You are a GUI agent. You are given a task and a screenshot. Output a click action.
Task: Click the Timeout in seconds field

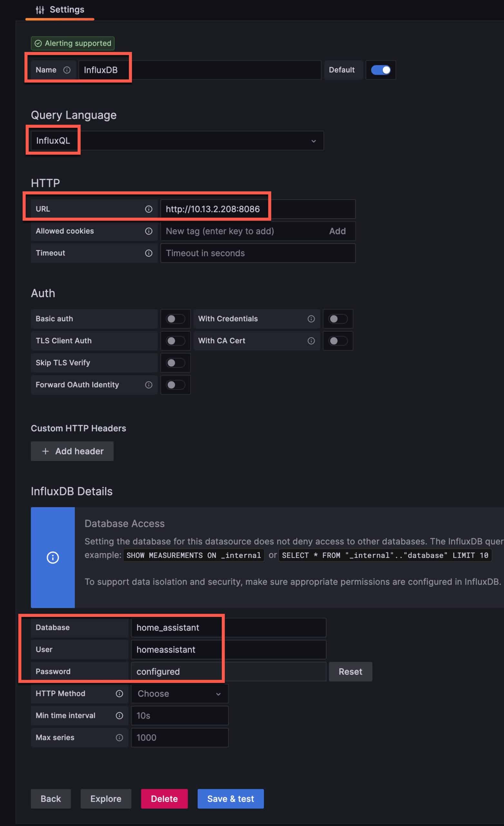[258, 253]
